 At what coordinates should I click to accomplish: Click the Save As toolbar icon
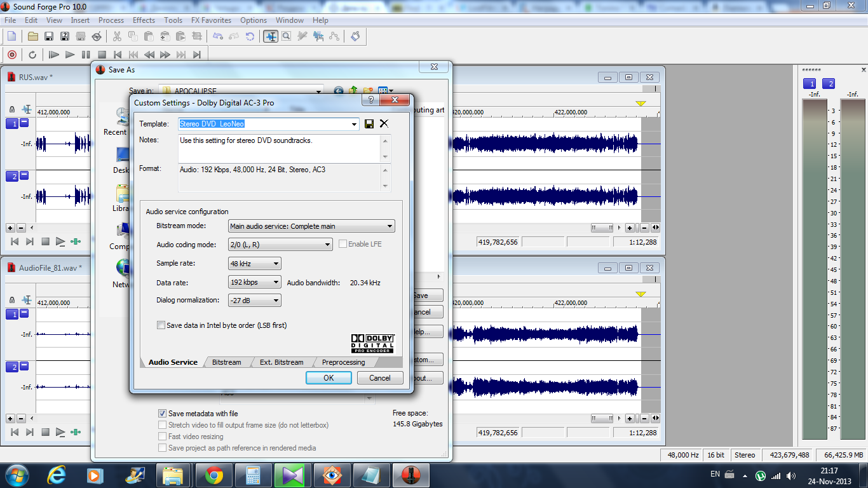coord(65,36)
